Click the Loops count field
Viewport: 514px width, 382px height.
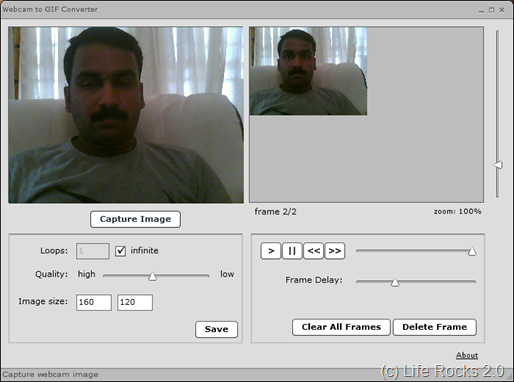tap(93, 251)
